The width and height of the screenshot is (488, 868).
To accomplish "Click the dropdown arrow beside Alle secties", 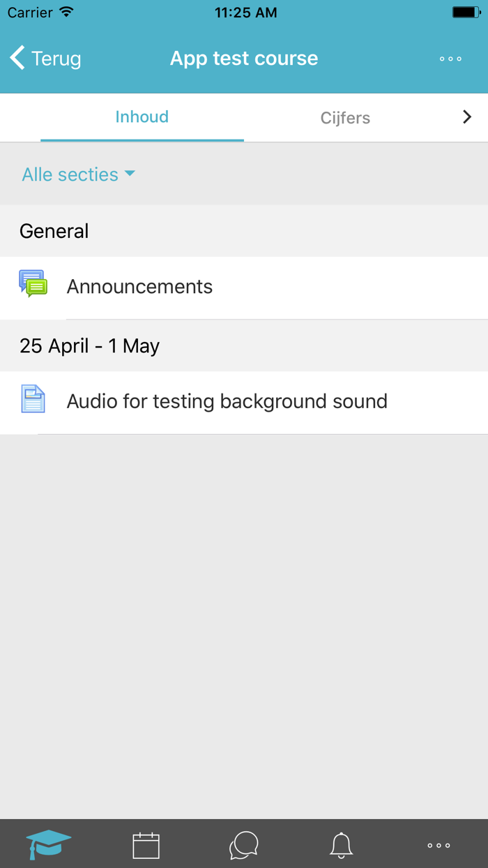I will 130,174.
